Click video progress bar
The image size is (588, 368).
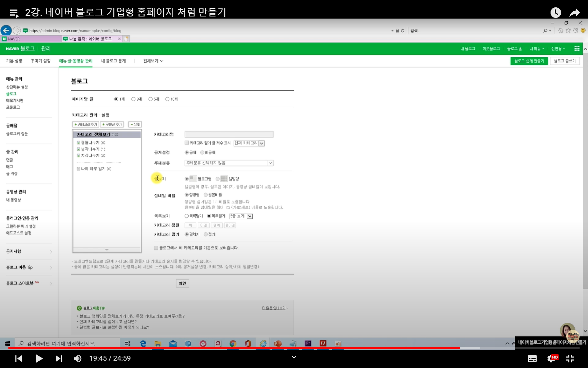pyautogui.click(x=294, y=348)
